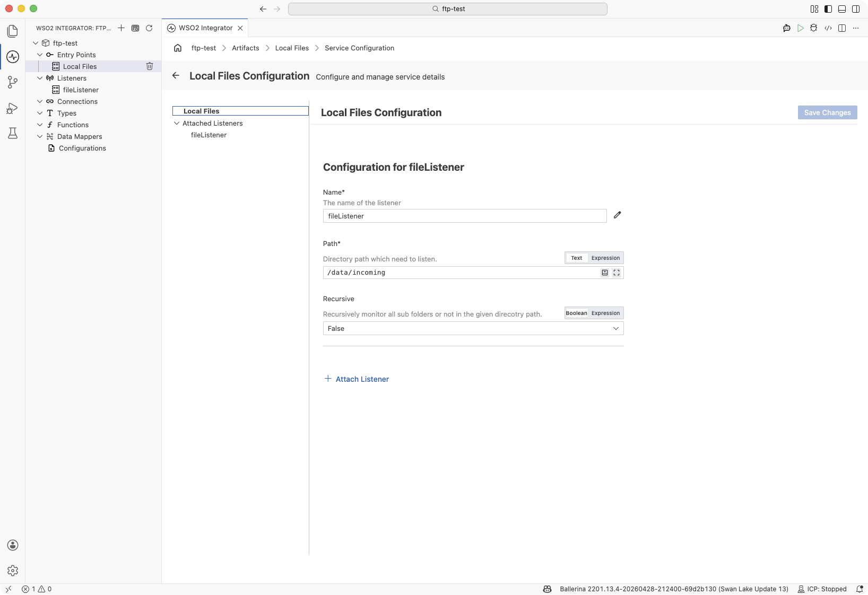This screenshot has height=595, width=868.
Task: Click the Save Changes button
Action: click(x=827, y=112)
